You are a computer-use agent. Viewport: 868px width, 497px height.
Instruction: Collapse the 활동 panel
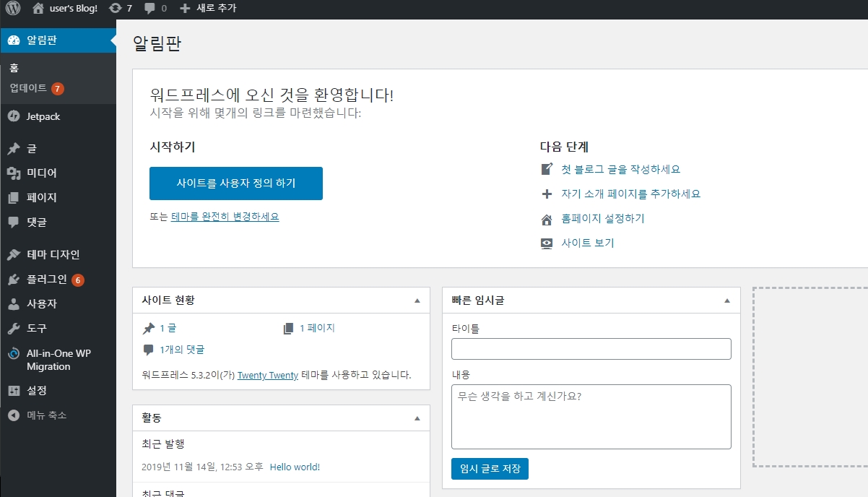417,418
